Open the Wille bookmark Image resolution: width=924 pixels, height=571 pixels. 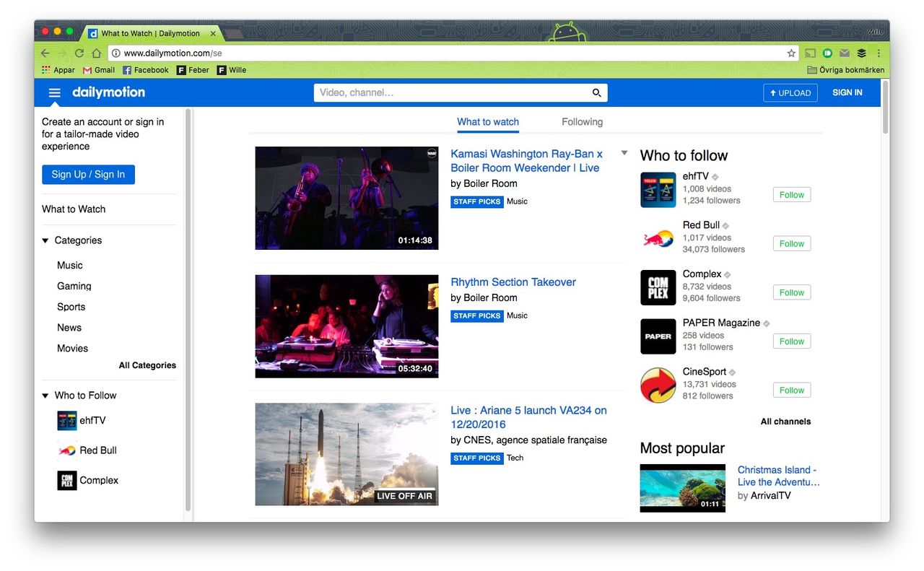[232, 70]
